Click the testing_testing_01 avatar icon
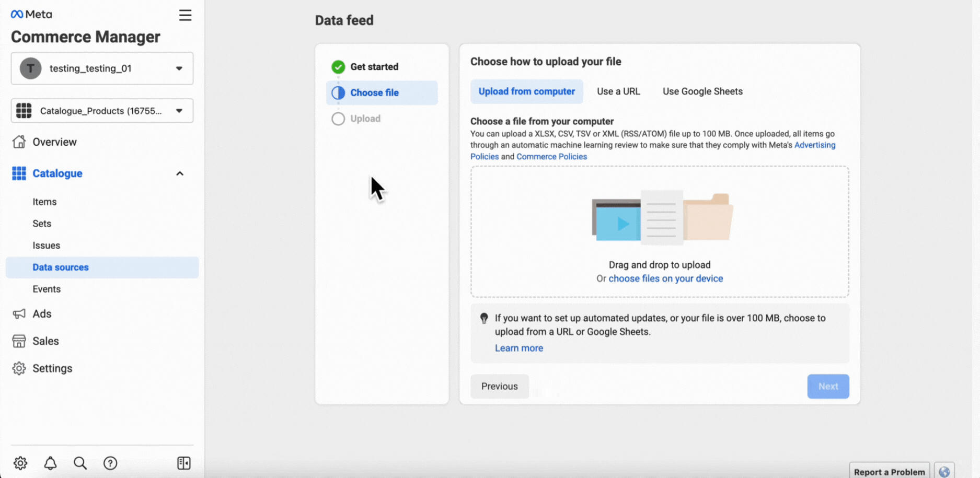The height and width of the screenshot is (478, 980). click(31, 68)
